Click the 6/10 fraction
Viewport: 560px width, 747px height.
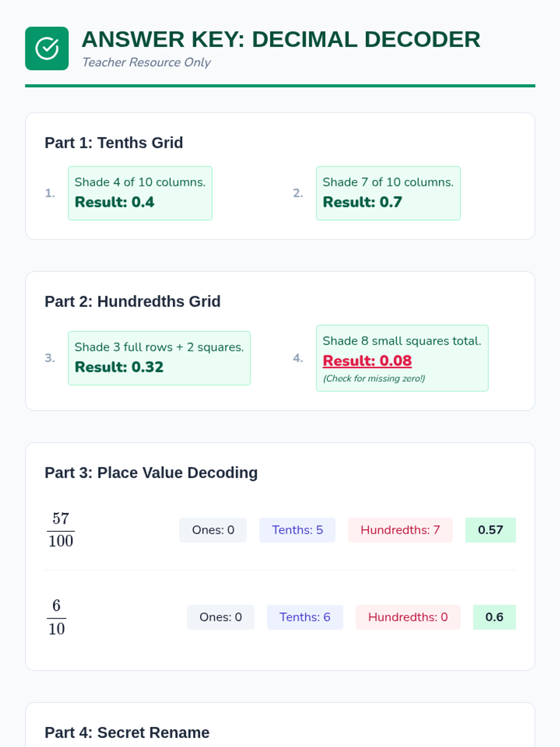click(56, 617)
